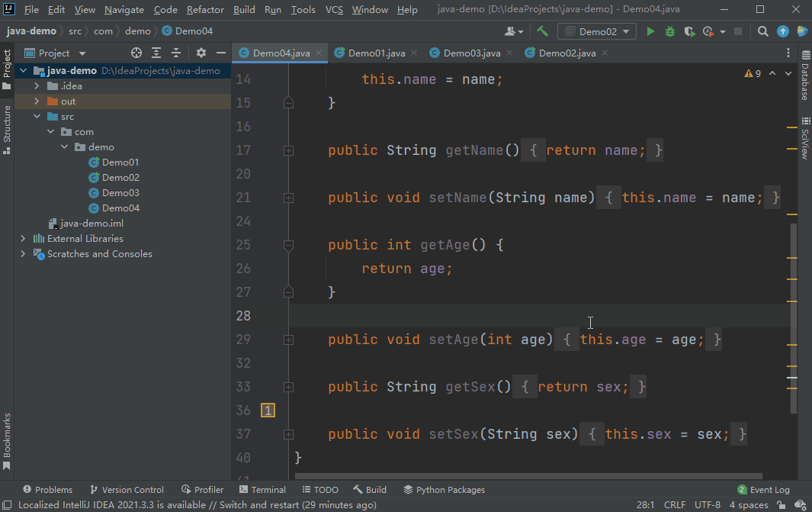Open Search Everywhere with the magnifier icon
812x512 pixels.
tap(762, 31)
